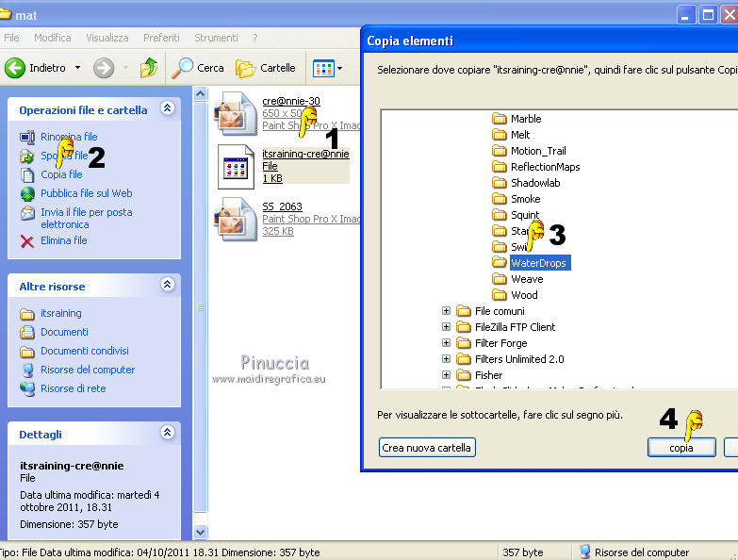Click the itsraining folder icon in Altre risorse

(27, 313)
